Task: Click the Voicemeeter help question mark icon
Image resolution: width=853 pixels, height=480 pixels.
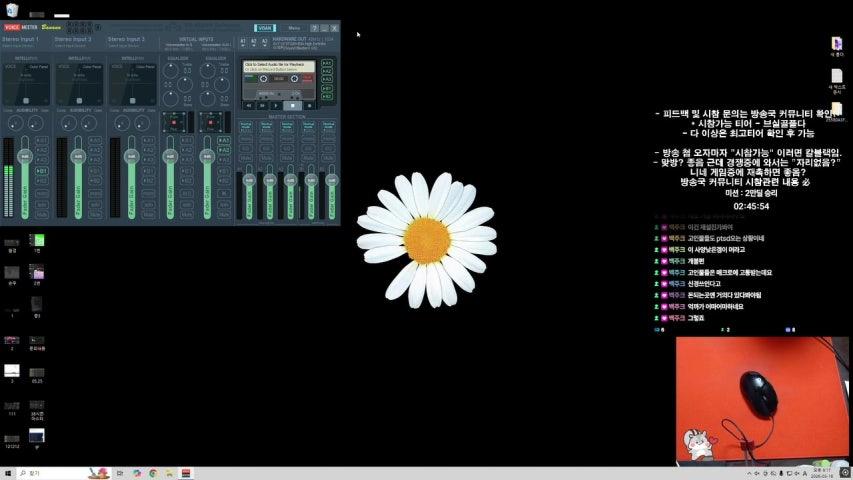Action: pyautogui.click(x=314, y=28)
